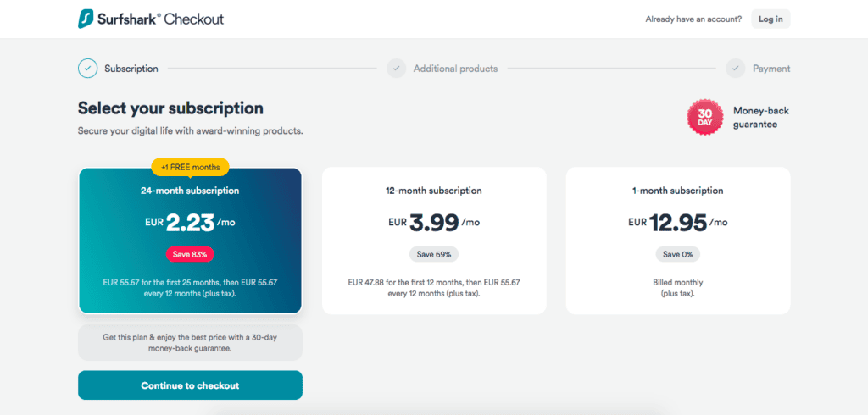Click the Payment step checkmark icon
This screenshot has width=868, height=415.
(x=736, y=69)
